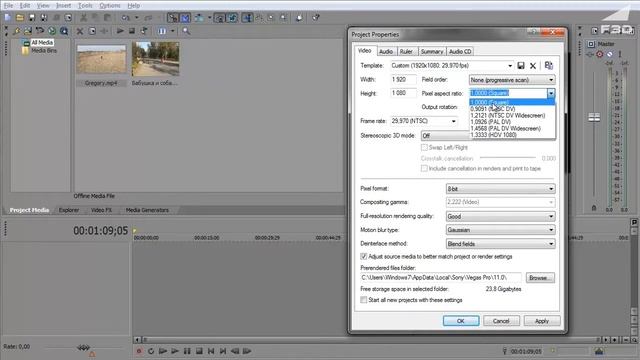Choose 1,0926 (PAL DV) from list
Screen dimensions: 640x360
tap(512, 122)
